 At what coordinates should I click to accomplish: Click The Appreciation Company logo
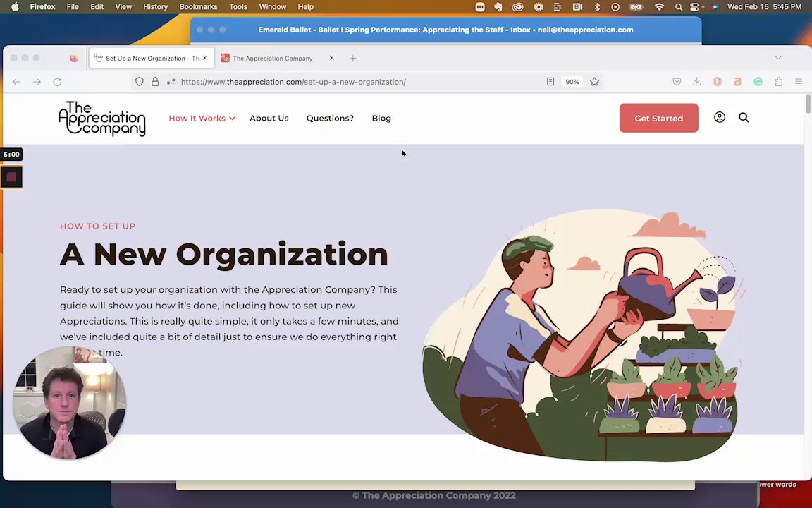102,119
